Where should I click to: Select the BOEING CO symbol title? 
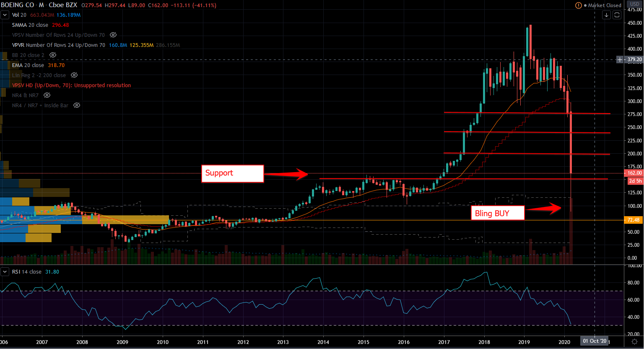point(17,5)
